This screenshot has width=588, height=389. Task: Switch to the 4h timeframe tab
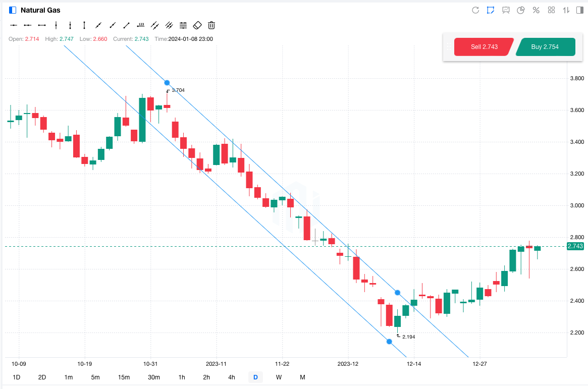pyautogui.click(x=231, y=377)
